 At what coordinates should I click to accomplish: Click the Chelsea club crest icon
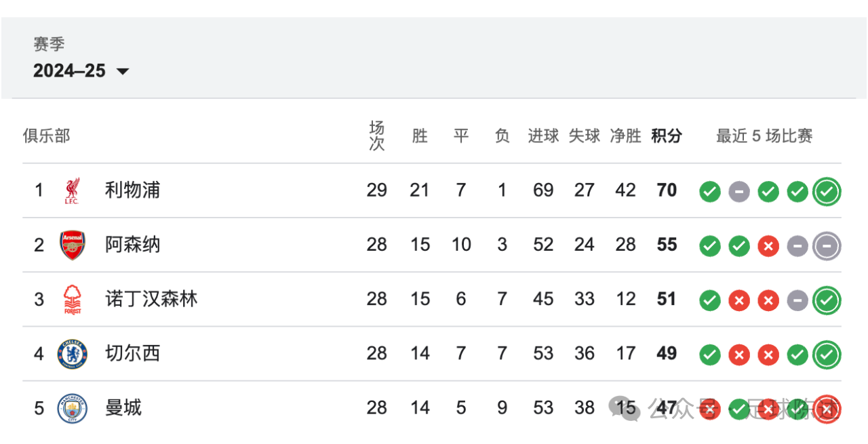[x=72, y=354]
